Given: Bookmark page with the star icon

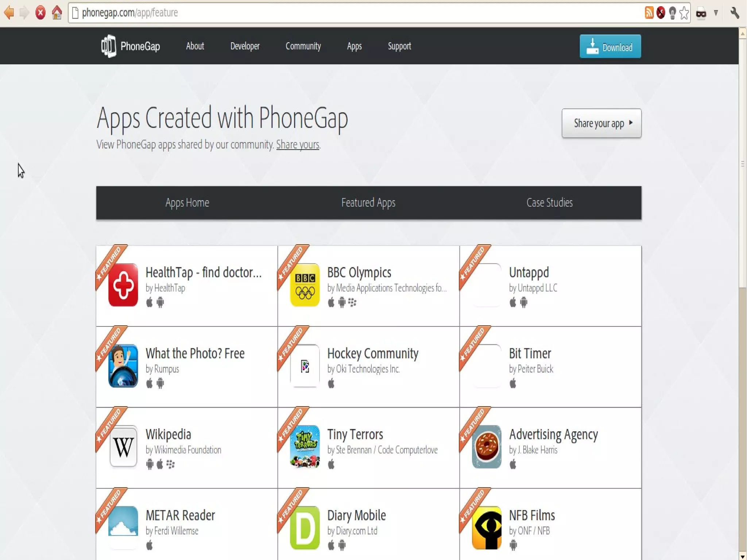Looking at the screenshot, I should (x=684, y=13).
